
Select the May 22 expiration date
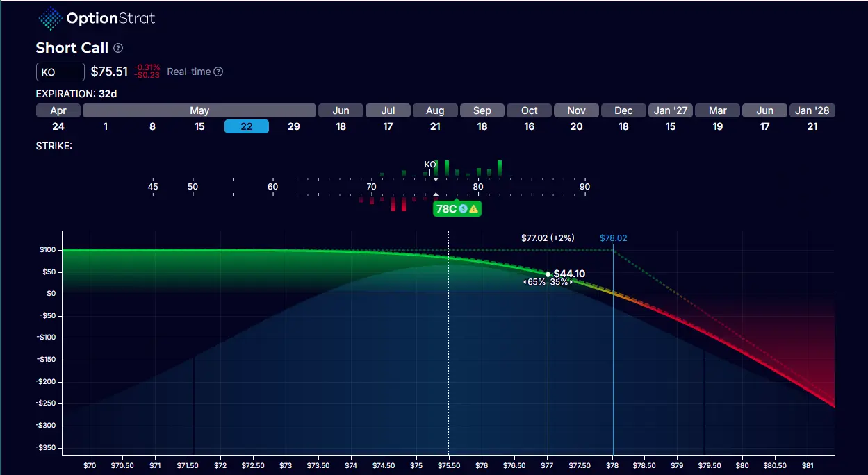246,126
